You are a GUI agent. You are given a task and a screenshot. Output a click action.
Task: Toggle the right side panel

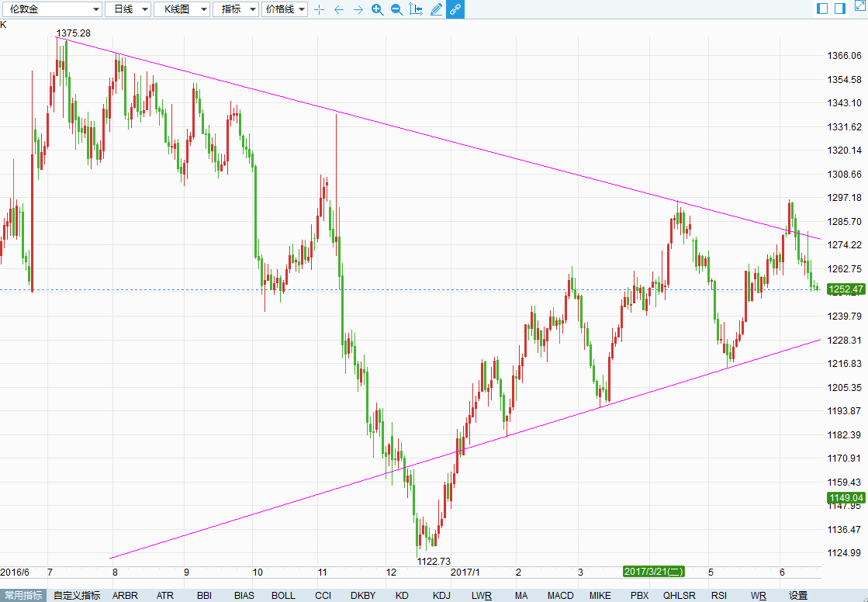coord(839,9)
